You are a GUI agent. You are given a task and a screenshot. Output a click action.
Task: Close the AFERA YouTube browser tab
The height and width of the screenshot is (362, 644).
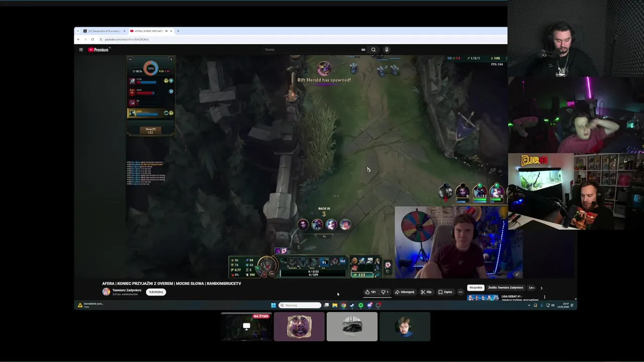point(171,31)
